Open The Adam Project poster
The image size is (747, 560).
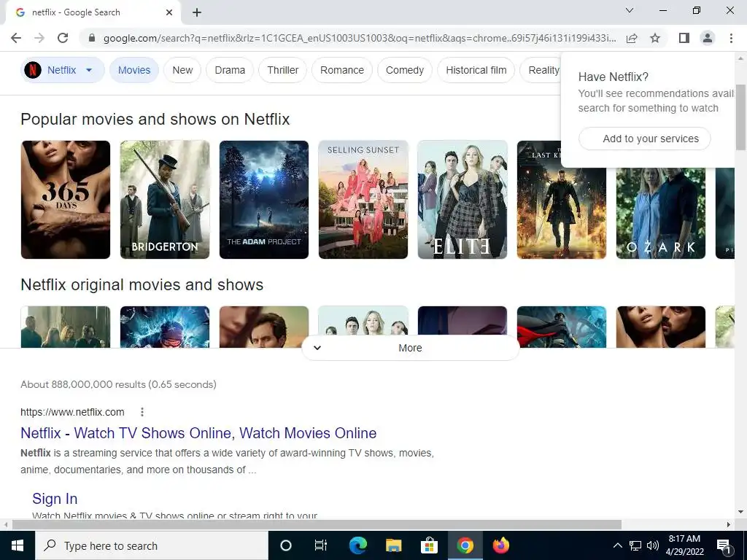[264, 200]
